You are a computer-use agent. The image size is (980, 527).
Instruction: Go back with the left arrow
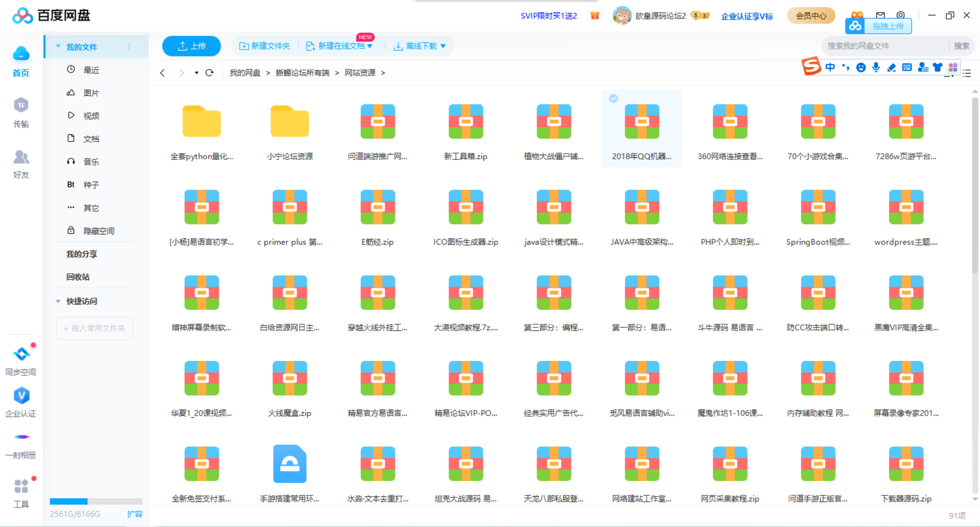pos(162,73)
